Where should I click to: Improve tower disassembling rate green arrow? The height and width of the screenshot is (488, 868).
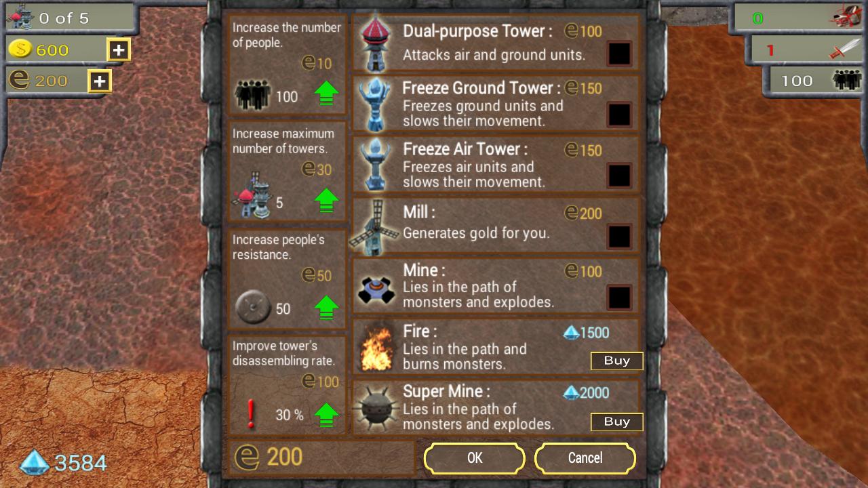point(327,415)
